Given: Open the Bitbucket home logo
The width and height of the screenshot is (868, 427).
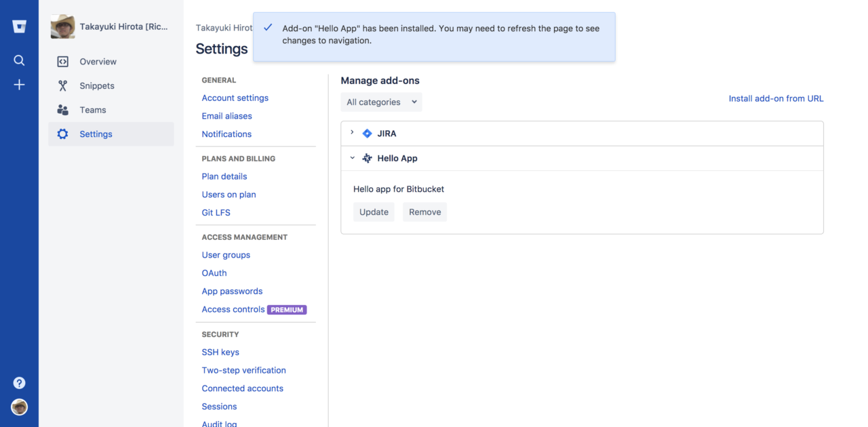Looking at the screenshot, I should pos(19,27).
